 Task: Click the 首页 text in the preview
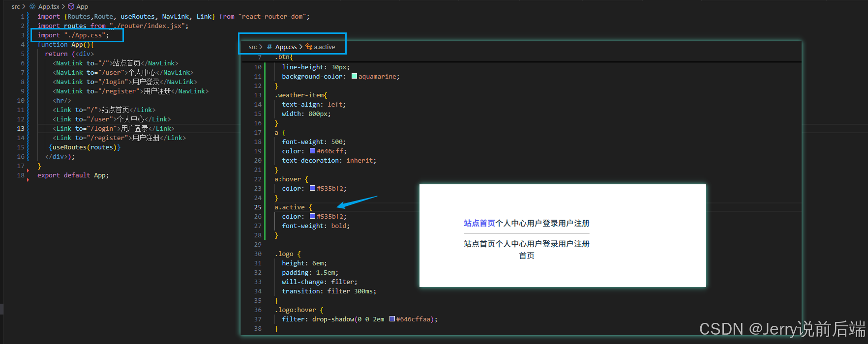[x=527, y=256]
